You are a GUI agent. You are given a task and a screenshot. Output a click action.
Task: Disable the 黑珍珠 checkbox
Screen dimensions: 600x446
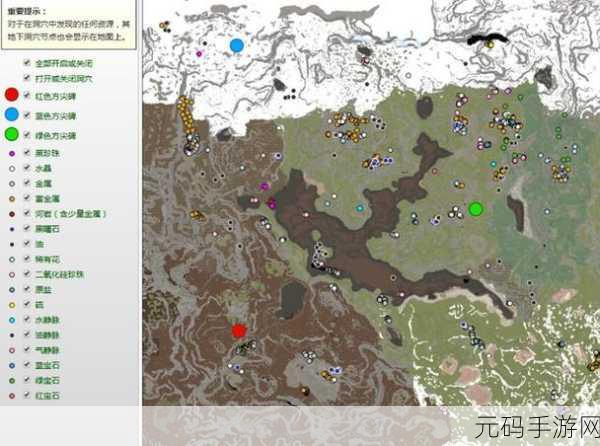tap(27, 153)
